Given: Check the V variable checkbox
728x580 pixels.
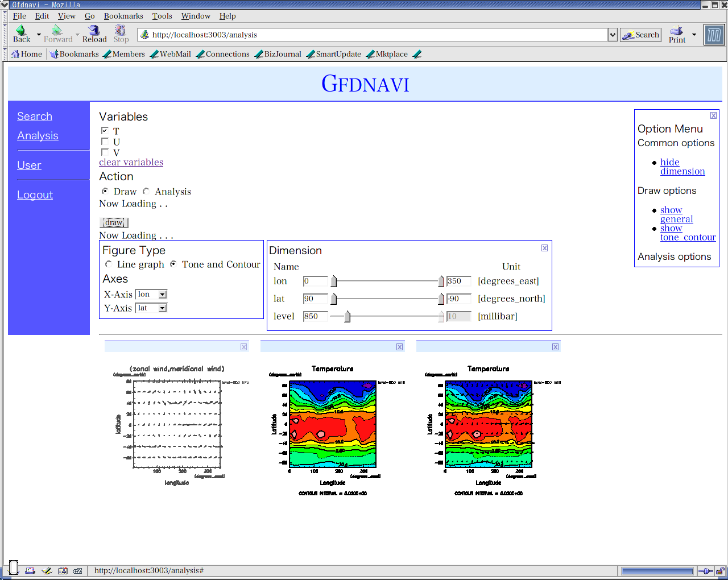Looking at the screenshot, I should point(105,152).
